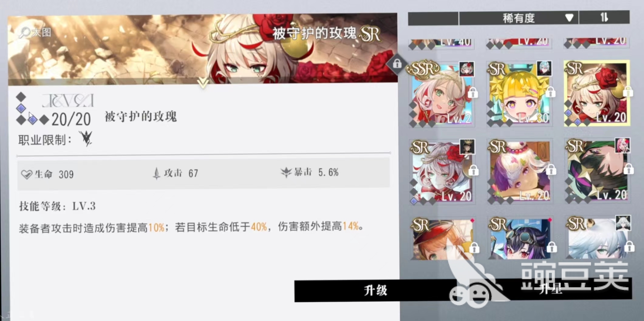Open the 大图 magnifier to view full art

point(35,32)
